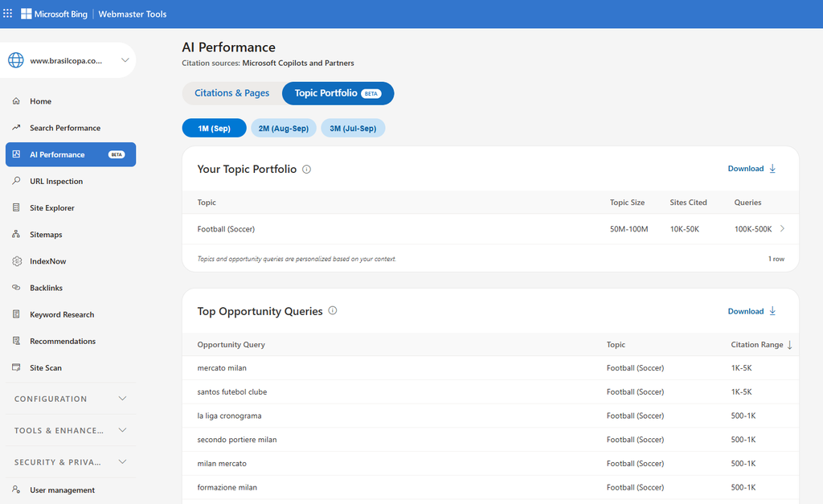Click the IndexNow gear icon
The image size is (823, 504).
point(17,261)
